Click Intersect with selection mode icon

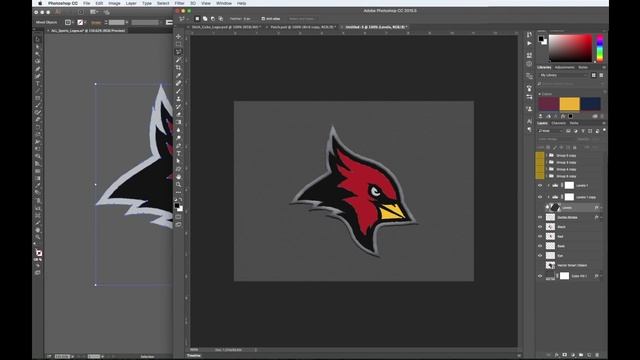tap(220, 19)
